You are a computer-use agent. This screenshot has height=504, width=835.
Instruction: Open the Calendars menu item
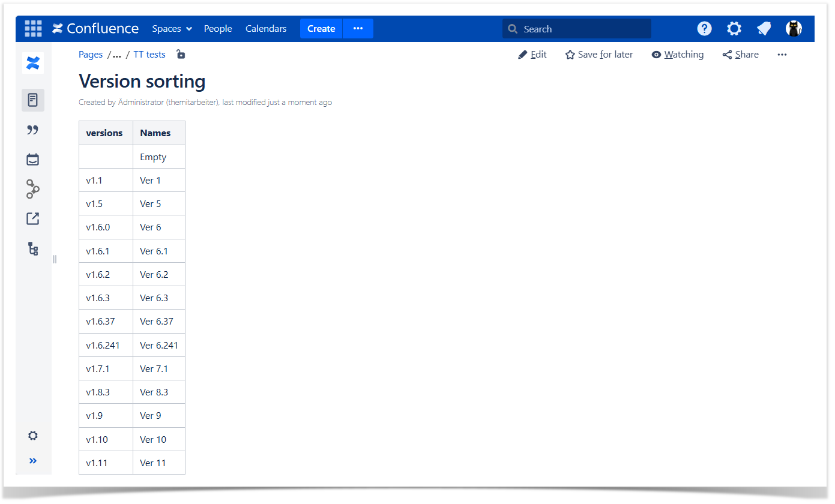click(266, 29)
